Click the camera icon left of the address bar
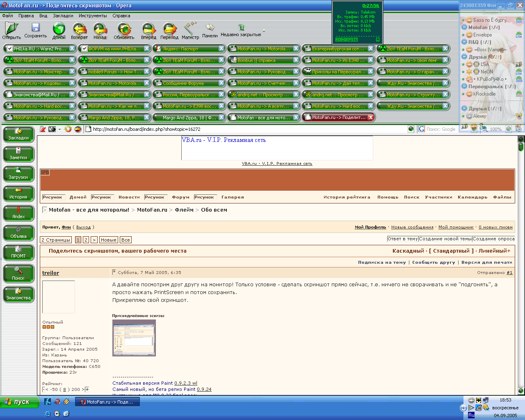Image resolution: width=525 pixels, height=420 pixels. coord(52,129)
